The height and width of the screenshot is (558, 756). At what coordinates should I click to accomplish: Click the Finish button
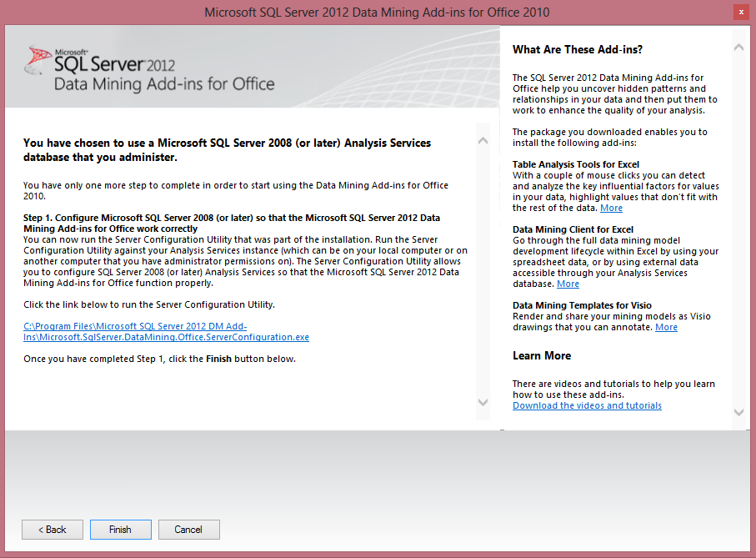pos(121,530)
